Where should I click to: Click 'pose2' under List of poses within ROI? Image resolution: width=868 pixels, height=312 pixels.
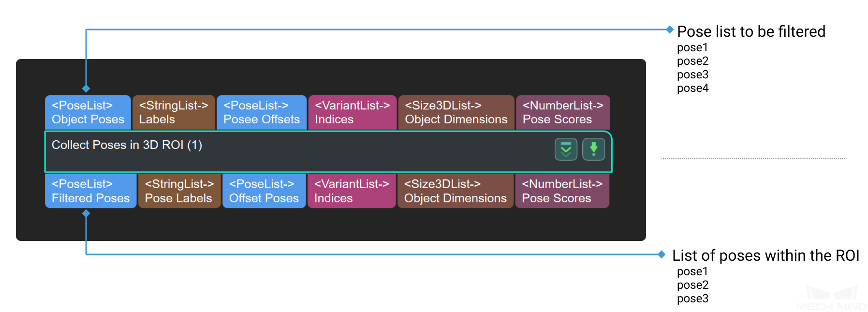tap(692, 285)
